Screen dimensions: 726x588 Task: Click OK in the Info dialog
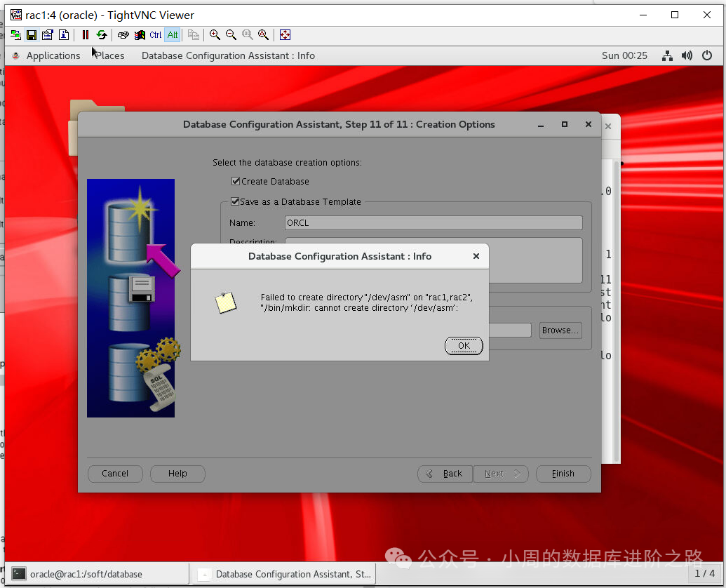click(464, 345)
